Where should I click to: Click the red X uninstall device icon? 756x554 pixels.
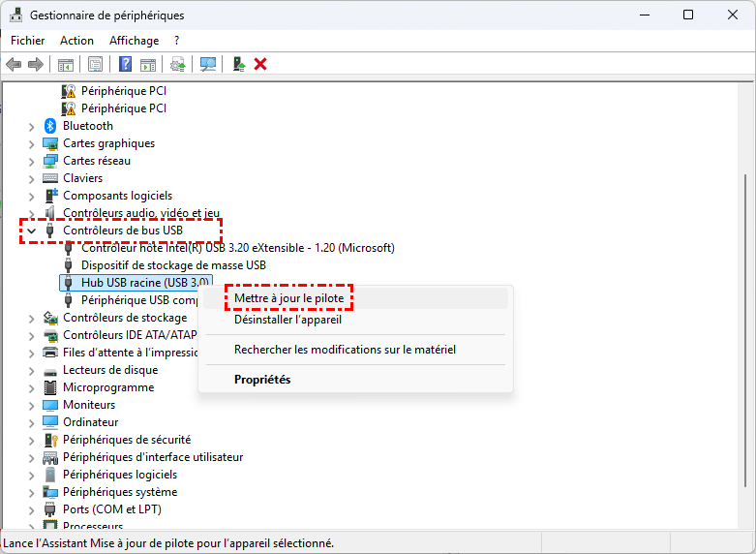[x=260, y=64]
